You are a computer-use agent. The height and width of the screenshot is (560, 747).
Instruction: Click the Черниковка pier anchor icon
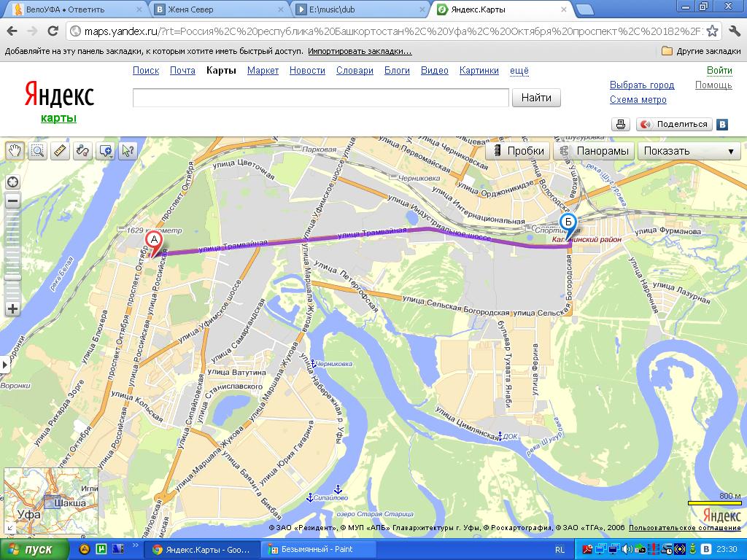click(x=313, y=365)
